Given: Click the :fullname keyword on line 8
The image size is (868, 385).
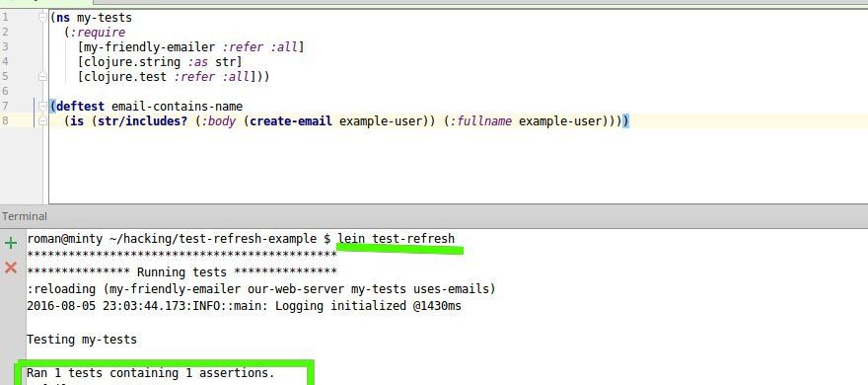Looking at the screenshot, I should click(481, 120).
